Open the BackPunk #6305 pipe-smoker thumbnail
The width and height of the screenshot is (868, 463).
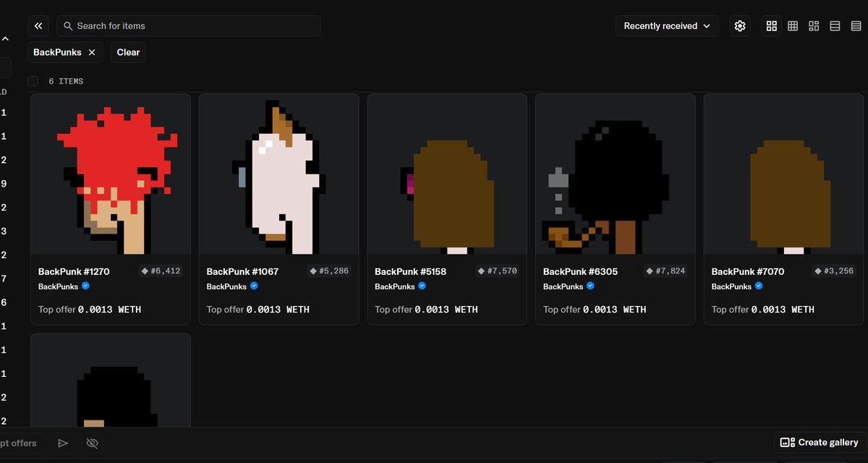pos(616,174)
